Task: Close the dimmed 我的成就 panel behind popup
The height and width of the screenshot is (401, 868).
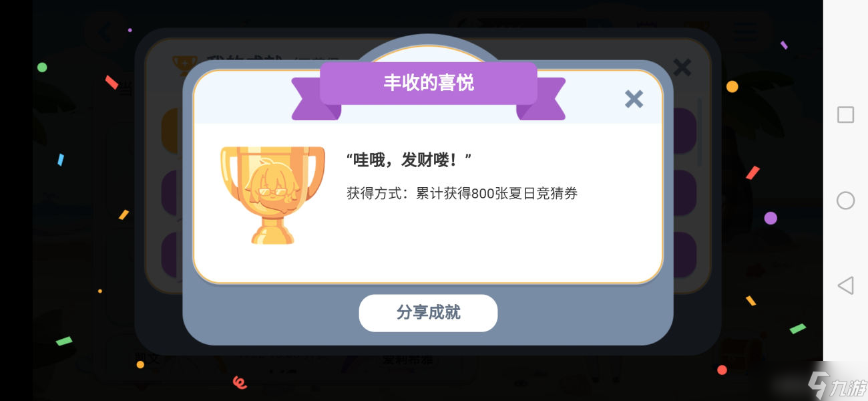Action: [682, 67]
